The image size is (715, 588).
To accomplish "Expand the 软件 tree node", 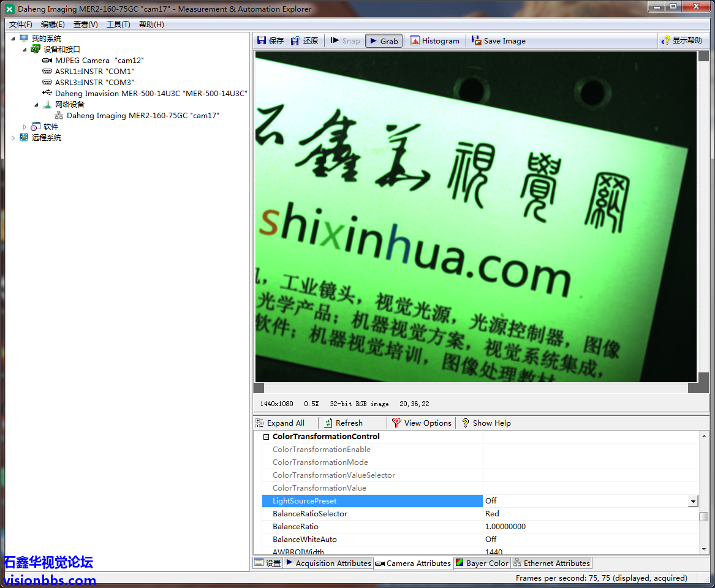I will (x=25, y=127).
